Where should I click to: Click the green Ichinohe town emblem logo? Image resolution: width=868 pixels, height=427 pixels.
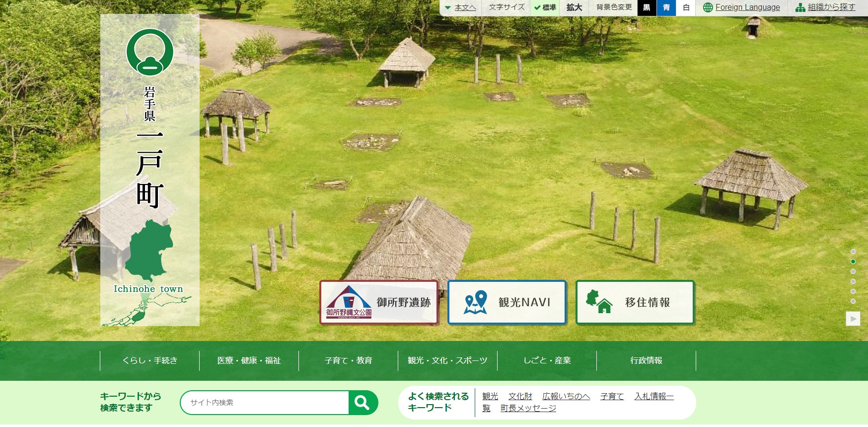click(149, 52)
